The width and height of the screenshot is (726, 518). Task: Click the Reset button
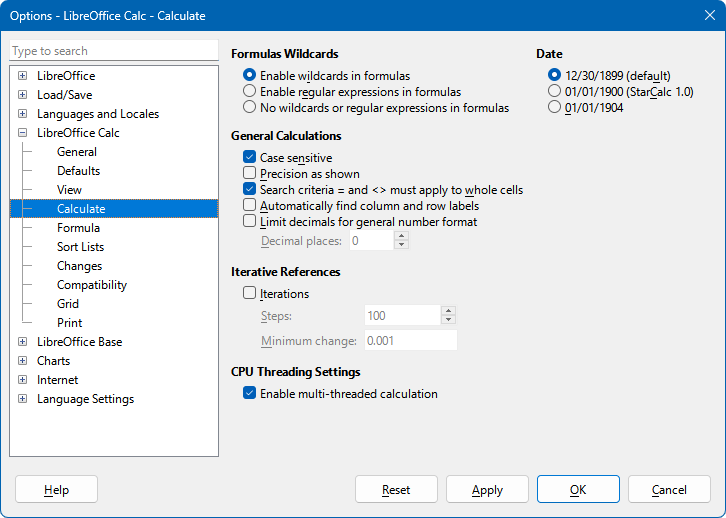point(396,489)
